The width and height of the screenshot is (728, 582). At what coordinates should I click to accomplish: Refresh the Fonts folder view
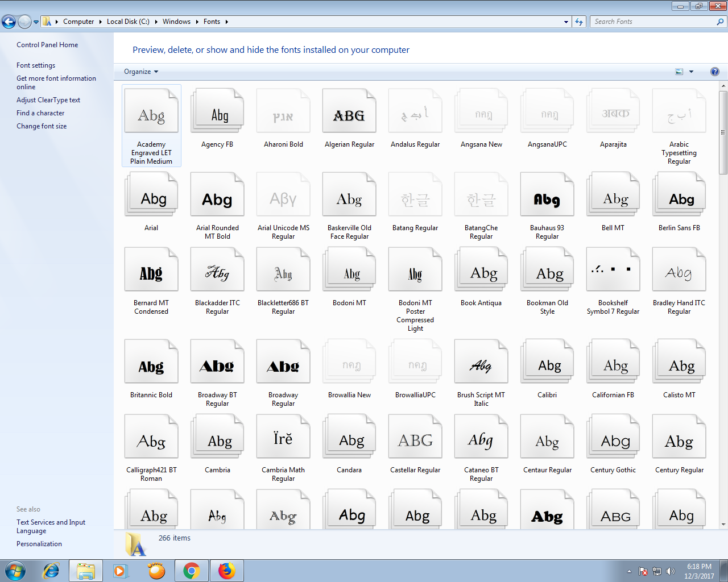point(579,21)
